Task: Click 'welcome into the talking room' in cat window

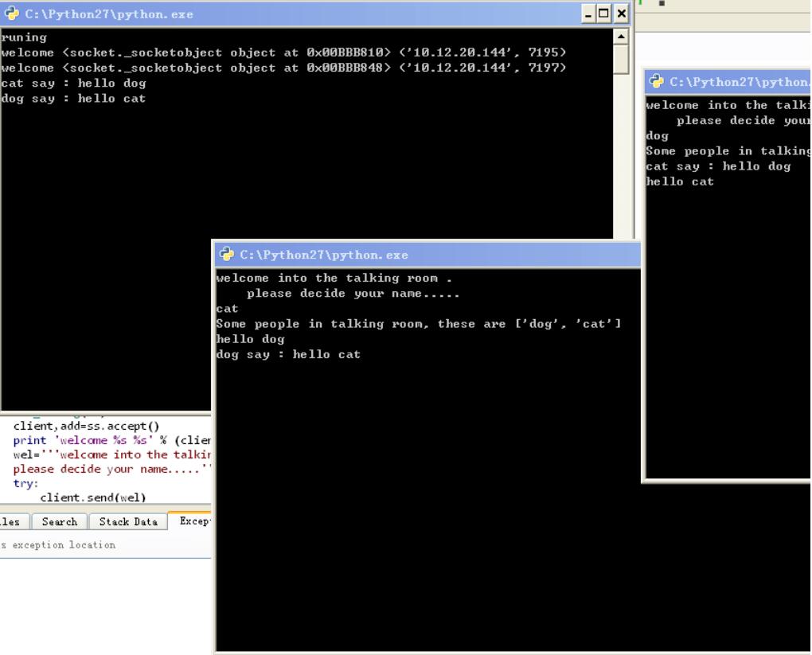Action: point(334,278)
